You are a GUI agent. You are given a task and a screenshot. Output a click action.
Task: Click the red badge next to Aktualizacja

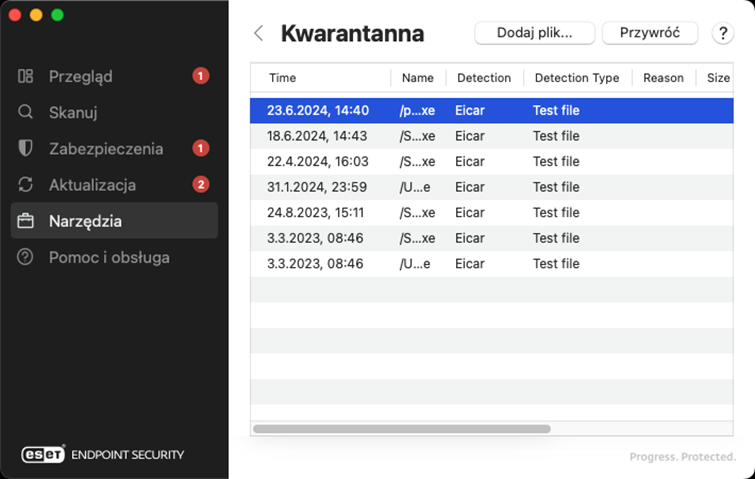point(200,184)
